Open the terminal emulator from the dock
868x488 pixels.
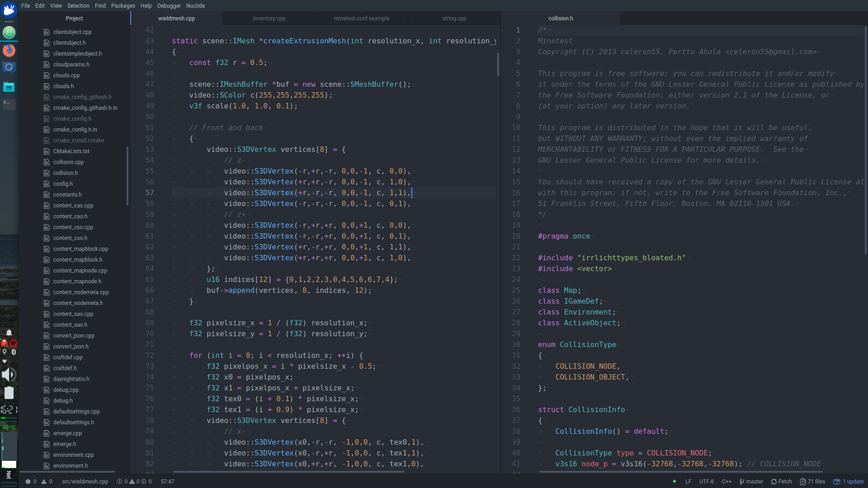[x=9, y=105]
